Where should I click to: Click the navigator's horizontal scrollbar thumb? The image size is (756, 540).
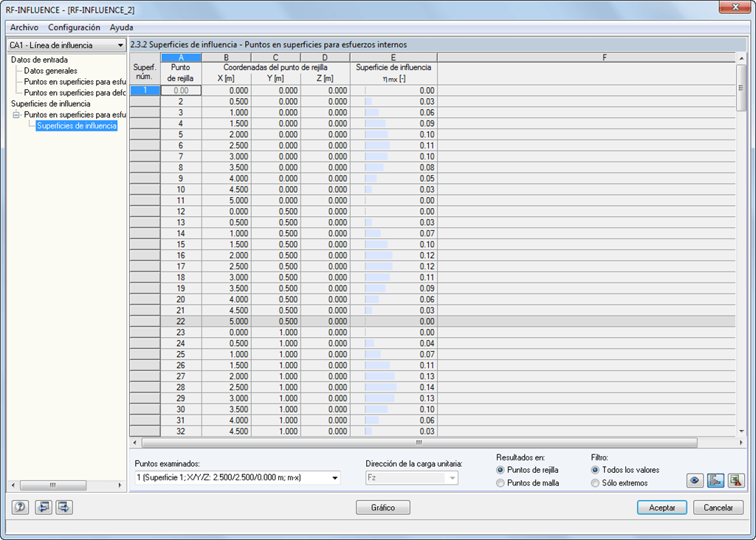(x=53, y=485)
